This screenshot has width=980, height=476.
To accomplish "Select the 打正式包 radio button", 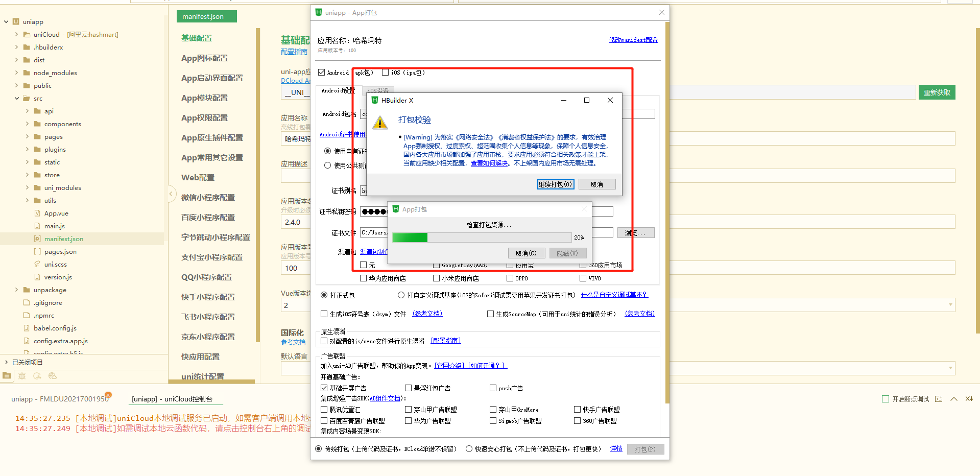I will tap(324, 295).
